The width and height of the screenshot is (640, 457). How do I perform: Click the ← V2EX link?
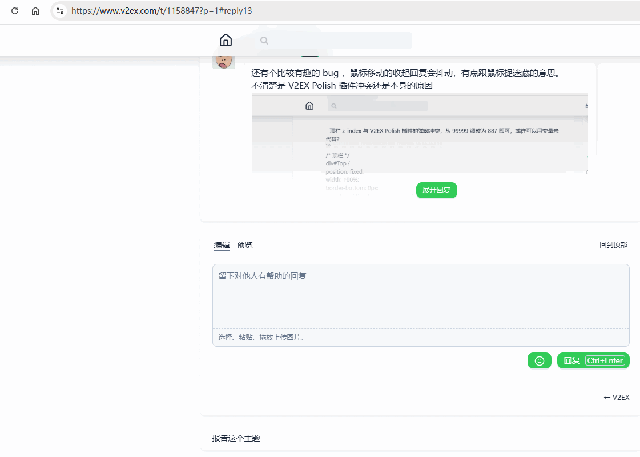(x=616, y=397)
